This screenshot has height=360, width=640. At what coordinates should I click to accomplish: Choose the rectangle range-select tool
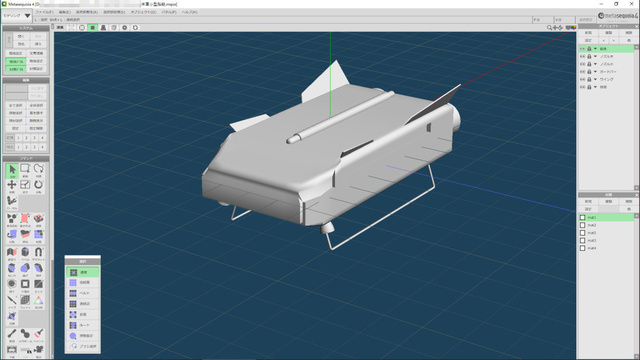pos(25,170)
